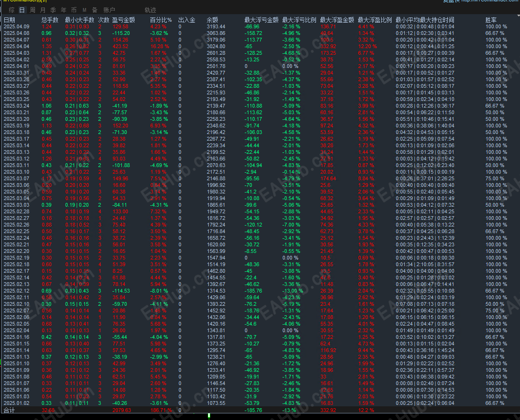Image resolution: width=520 pixels, height=420 pixels.
Task: Click balance 3193.44 cell
Action: coord(216,26)
